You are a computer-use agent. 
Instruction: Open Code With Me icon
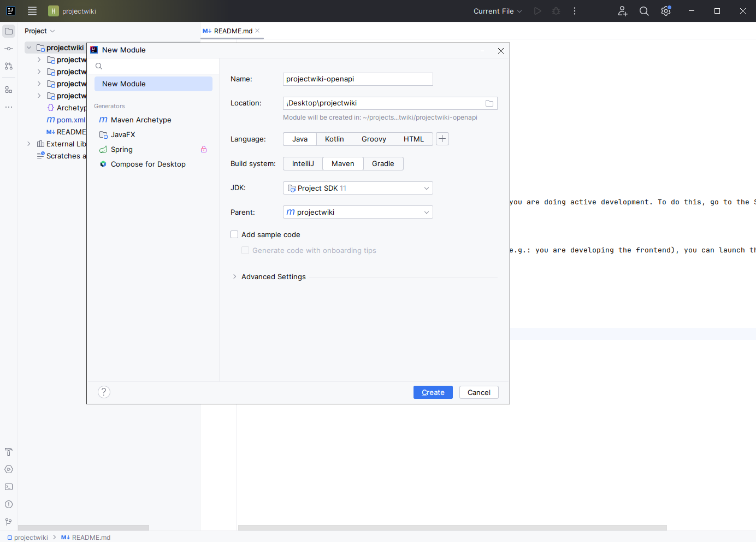pyautogui.click(x=623, y=11)
